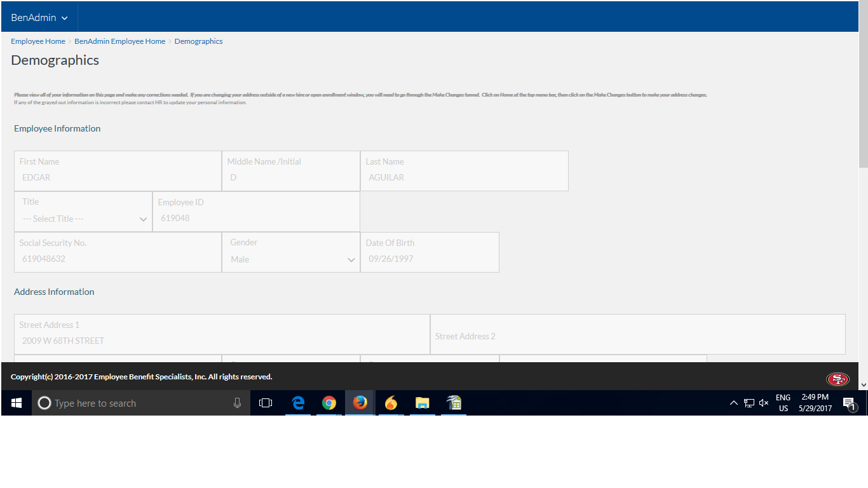The image size is (868, 488).
Task: Click the Demographics breadcrumb link
Action: [x=198, y=41]
